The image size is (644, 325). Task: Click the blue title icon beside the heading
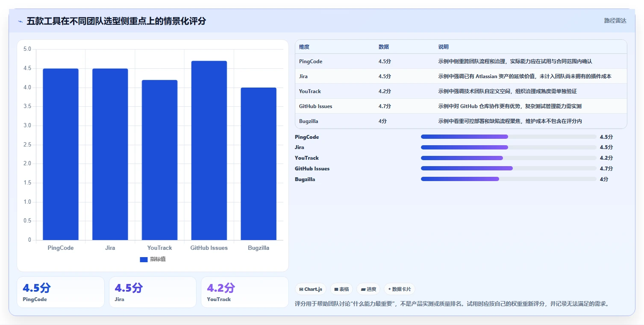pos(20,21)
